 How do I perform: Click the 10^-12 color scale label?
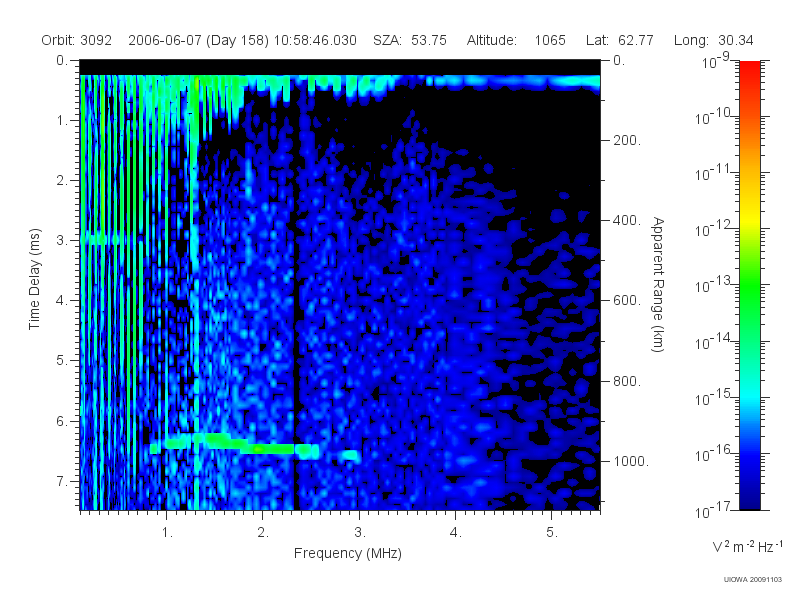pos(712,229)
